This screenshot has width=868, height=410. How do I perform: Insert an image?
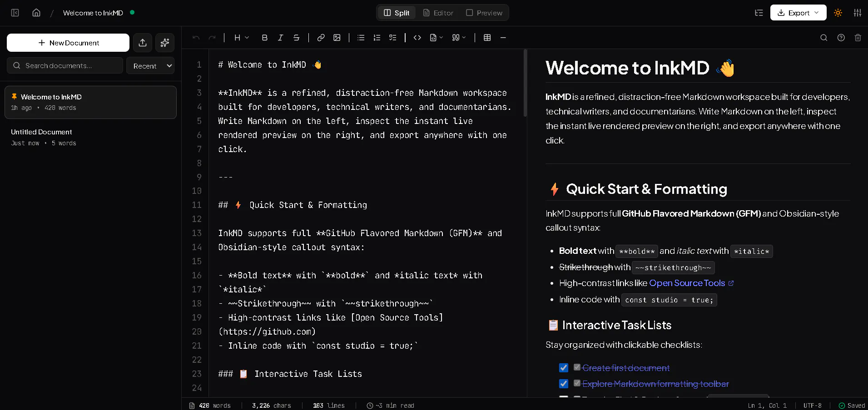(337, 38)
